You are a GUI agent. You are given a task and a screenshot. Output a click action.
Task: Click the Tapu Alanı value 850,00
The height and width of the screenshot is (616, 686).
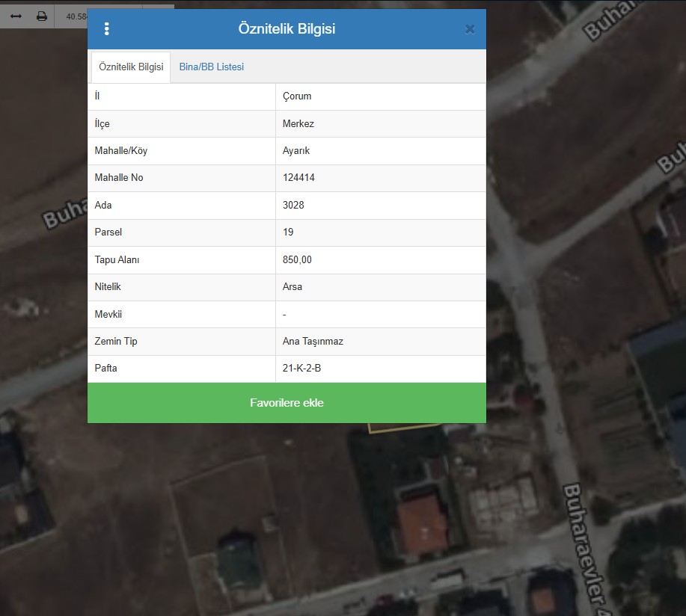pyautogui.click(x=297, y=260)
